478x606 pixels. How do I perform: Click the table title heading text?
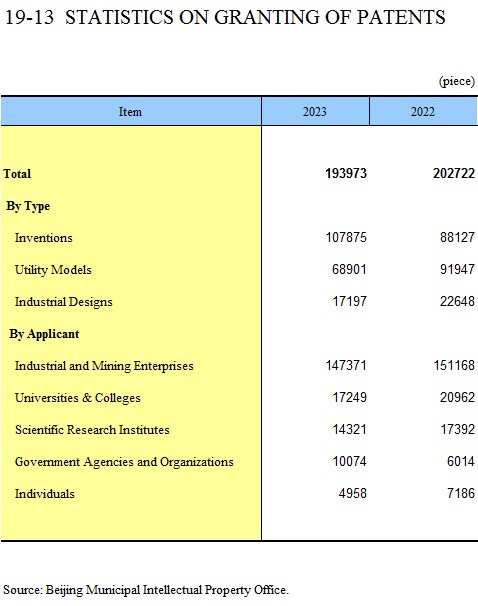click(x=225, y=17)
